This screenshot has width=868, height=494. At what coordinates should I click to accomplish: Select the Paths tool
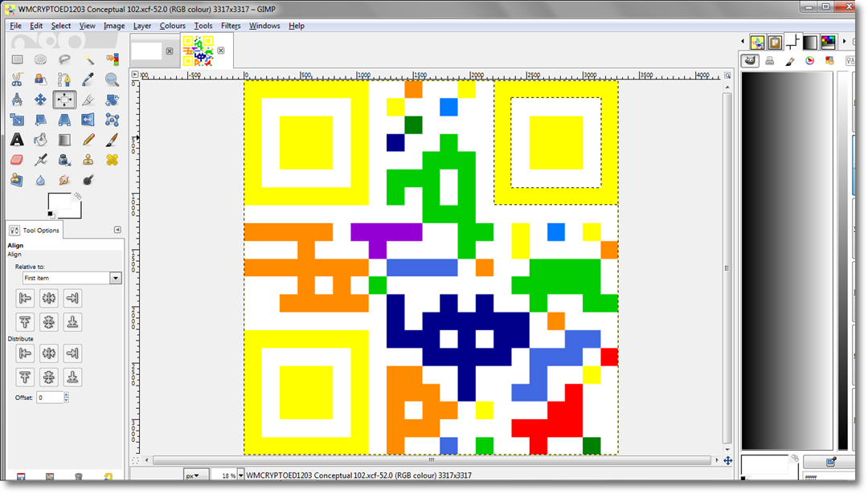coord(64,80)
